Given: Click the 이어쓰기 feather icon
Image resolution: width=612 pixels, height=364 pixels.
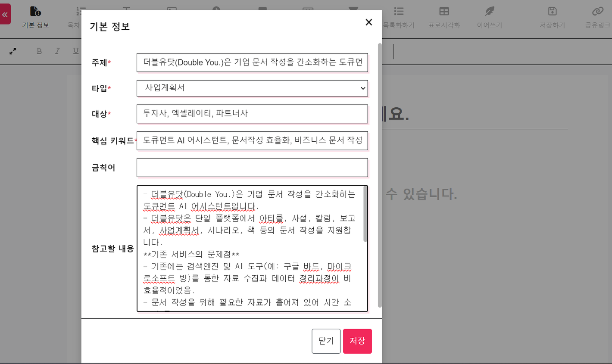Looking at the screenshot, I should click(490, 11).
